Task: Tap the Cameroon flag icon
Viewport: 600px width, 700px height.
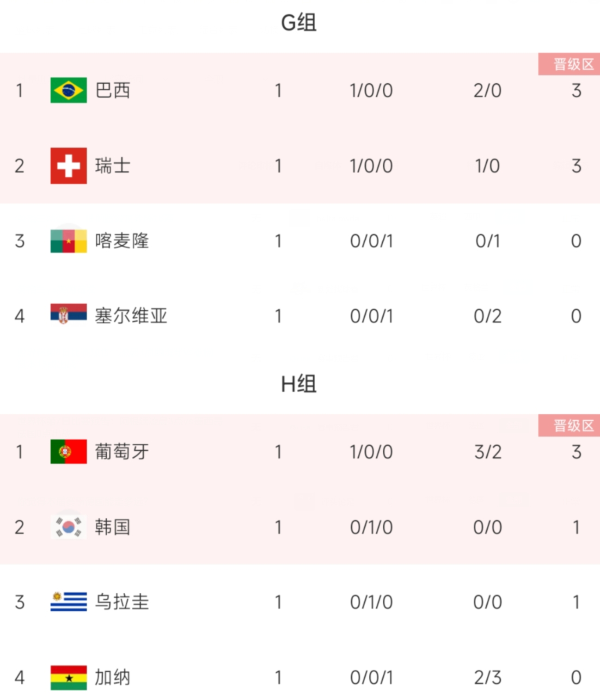Action: point(68,240)
